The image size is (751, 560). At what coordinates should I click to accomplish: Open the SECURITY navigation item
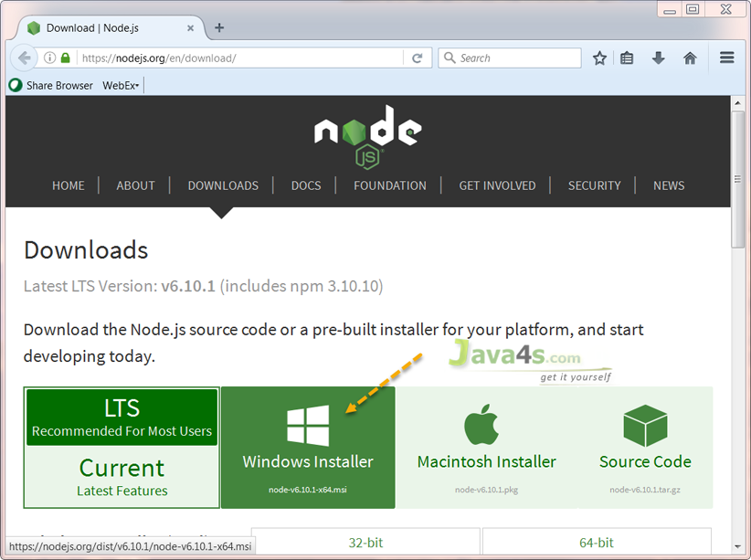[595, 185]
